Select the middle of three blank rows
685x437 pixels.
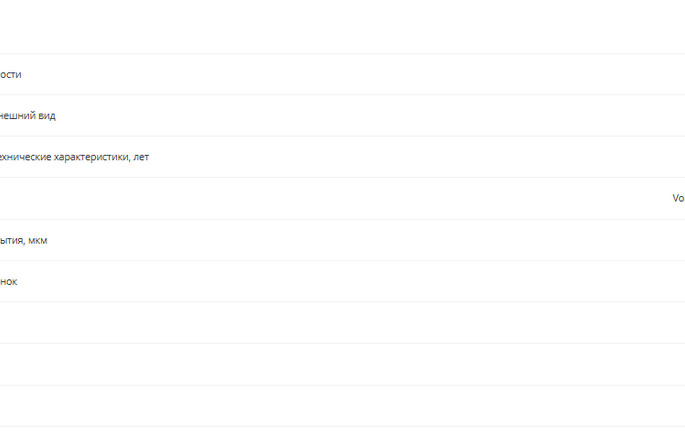(x=342, y=364)
